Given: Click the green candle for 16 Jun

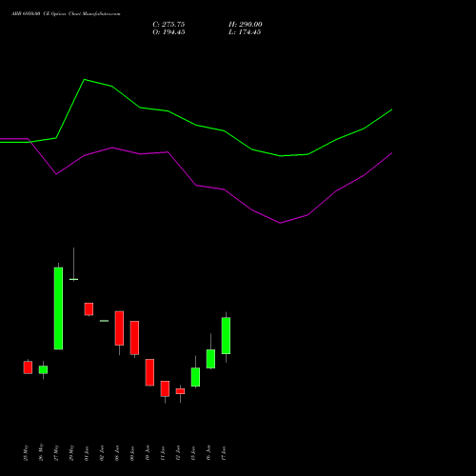Looking at the screenshot, I should 210,359.
